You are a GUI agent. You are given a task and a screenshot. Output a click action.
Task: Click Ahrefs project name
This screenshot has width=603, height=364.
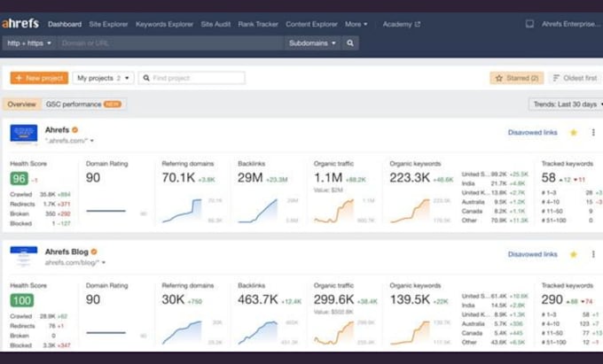(57, 130)
